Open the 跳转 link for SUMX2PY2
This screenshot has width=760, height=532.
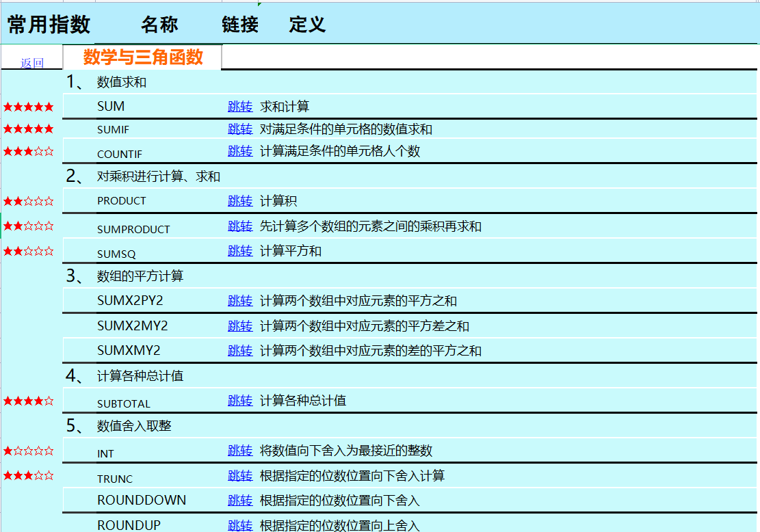click(x=240, y=300)
